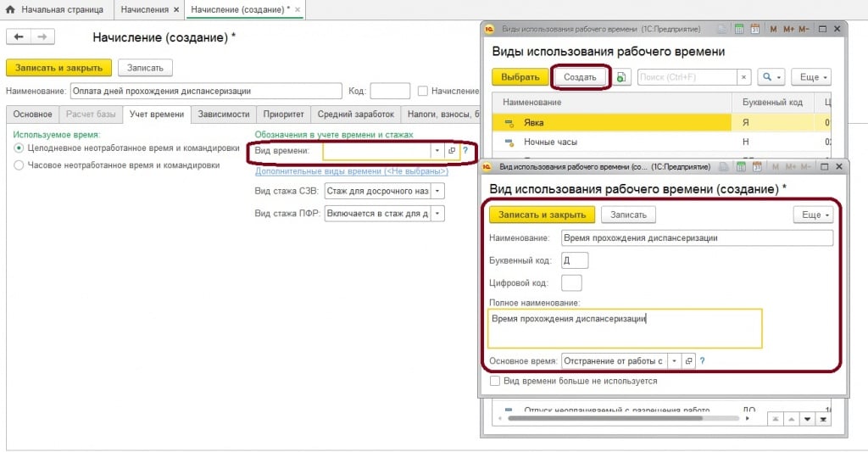
Task: Clear the search field with the x icon
Action: [x=743, y=77]
